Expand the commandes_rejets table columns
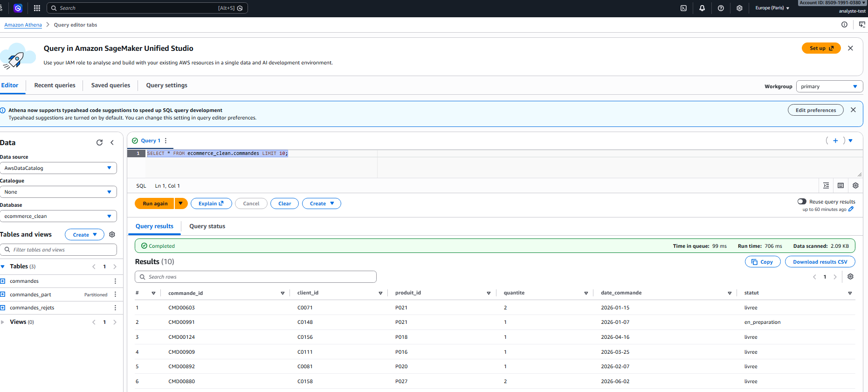 click(3, 308)
